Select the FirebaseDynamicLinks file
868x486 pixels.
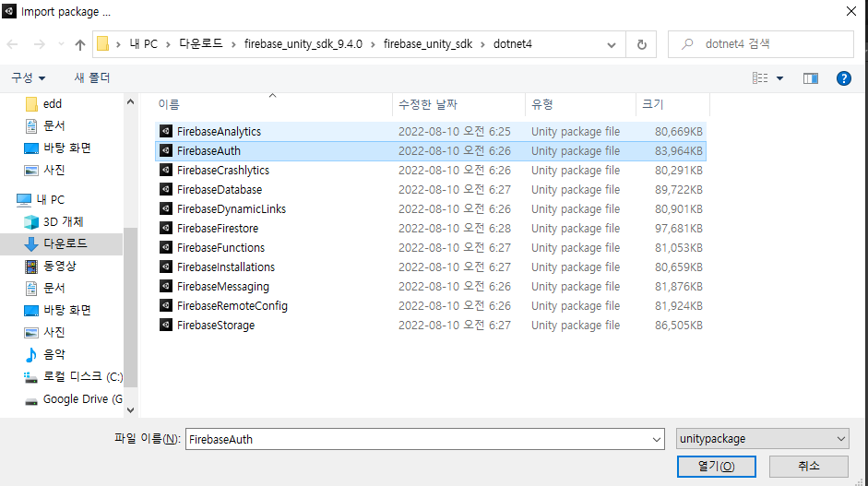click(232, 208)
